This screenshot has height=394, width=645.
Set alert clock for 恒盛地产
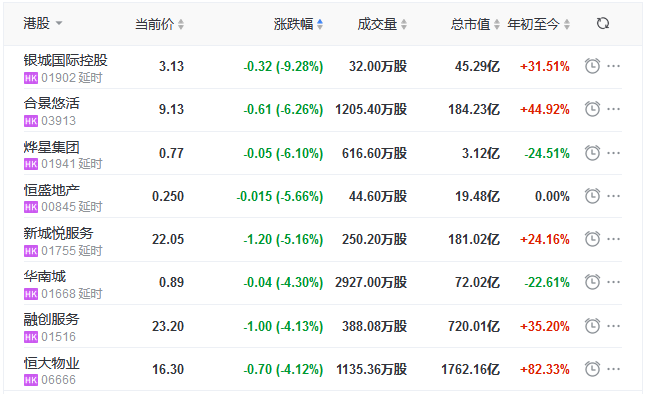[x=592, y=196]
